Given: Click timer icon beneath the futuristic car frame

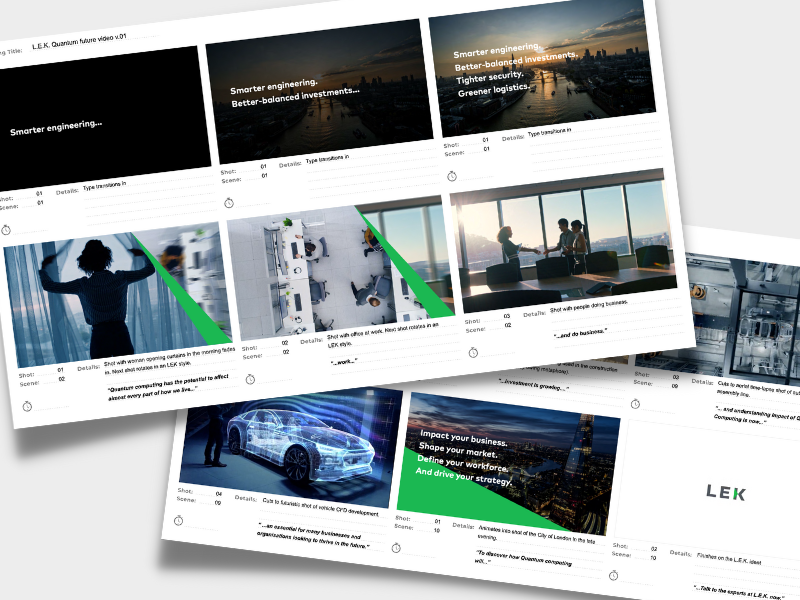Looking at the screenshot, I should [x=178, y=520].
